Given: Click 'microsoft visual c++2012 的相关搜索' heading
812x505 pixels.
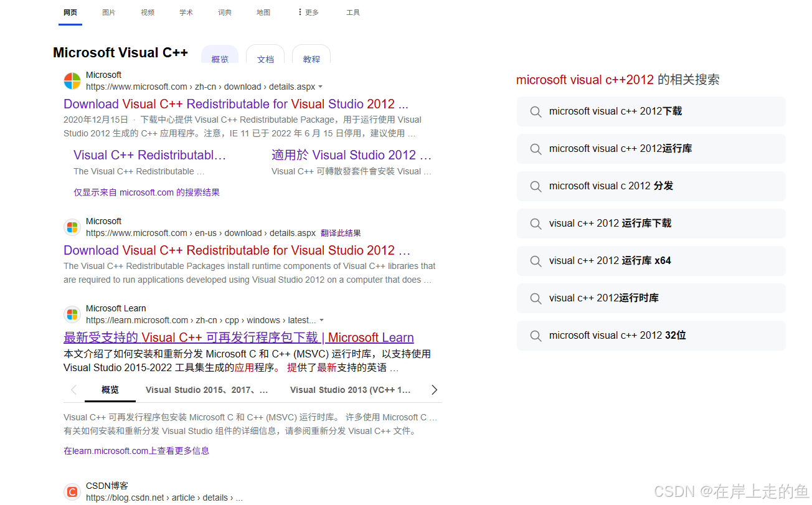Looking at the screenshot, I should 618,80.
